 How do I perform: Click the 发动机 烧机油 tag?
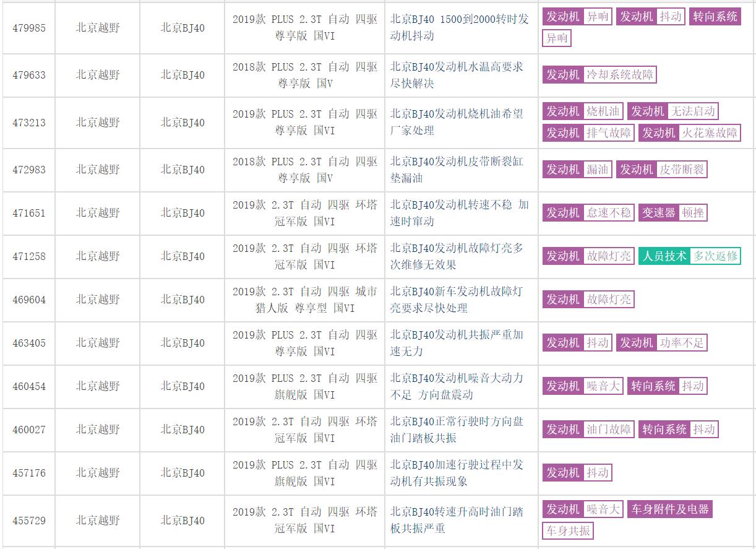click(x=583, y=111)
